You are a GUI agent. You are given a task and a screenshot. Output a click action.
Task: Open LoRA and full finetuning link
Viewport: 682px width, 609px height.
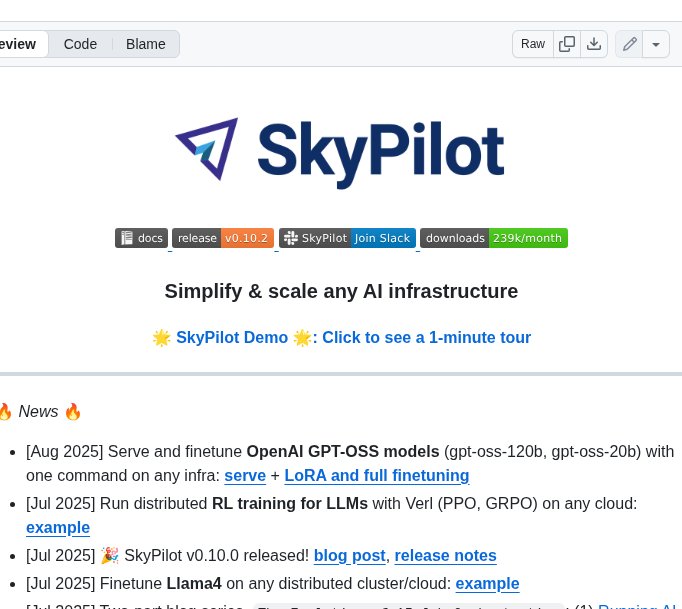click(x=376, y=476)
